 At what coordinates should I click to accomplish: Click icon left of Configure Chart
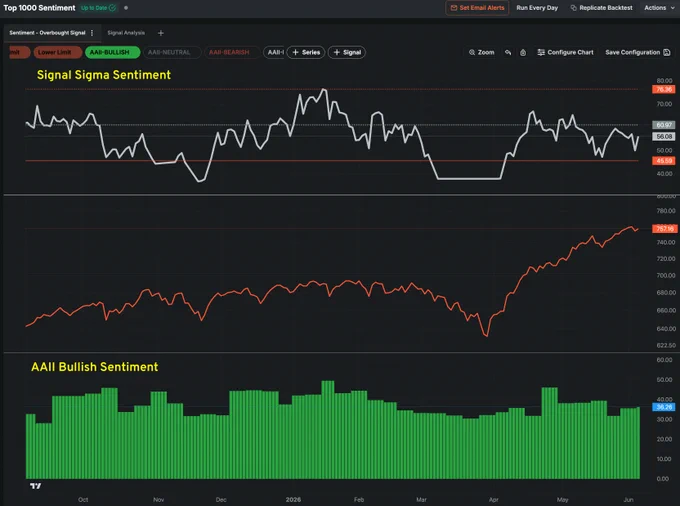pyautogui.click(x=523, y=52)
